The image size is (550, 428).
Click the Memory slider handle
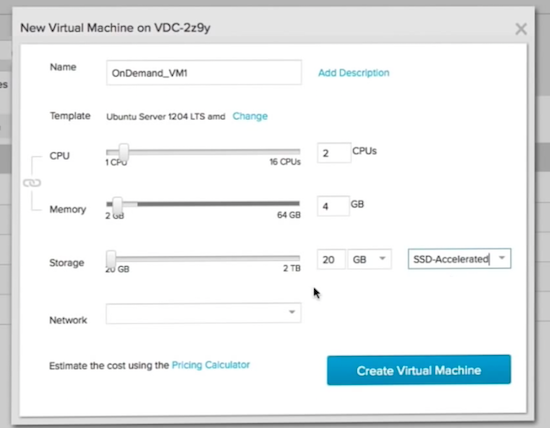(x=118, y=205)
